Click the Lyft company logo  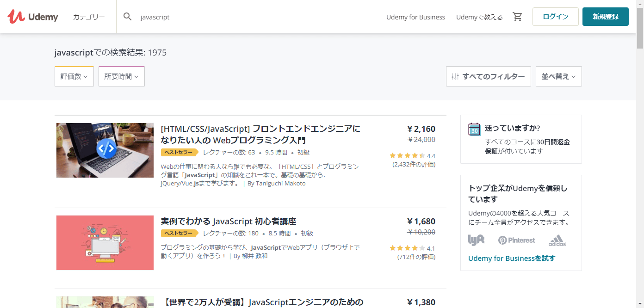click(476, 240)
